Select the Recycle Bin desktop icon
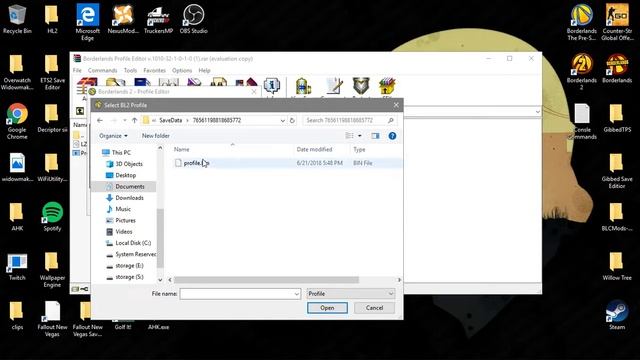Viewport: 640px width, 360px height. (x=17, y=19)
